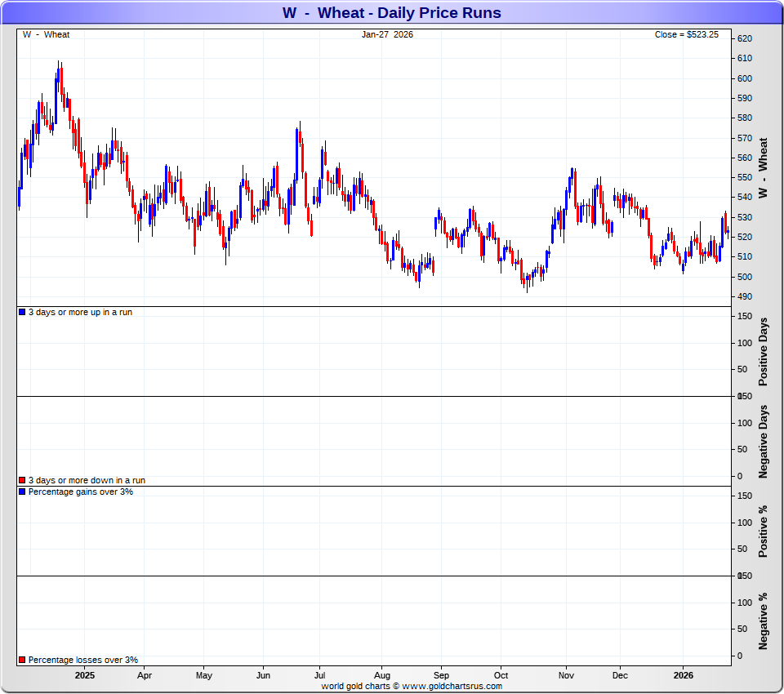Click the "Oct" month label on the axis
Screen dimensions: 784x694
click(x=501, y=676)
